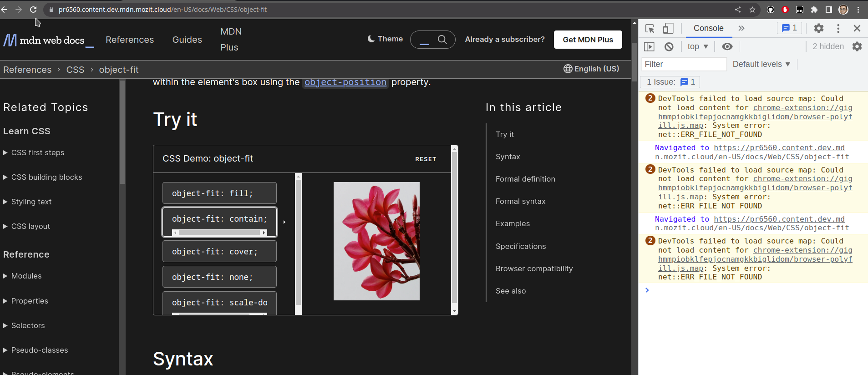Viewport: 868px width, 375px height.
Task: Open the browser side panel icon
Action: pyautogui.click(x=829, y=9)
